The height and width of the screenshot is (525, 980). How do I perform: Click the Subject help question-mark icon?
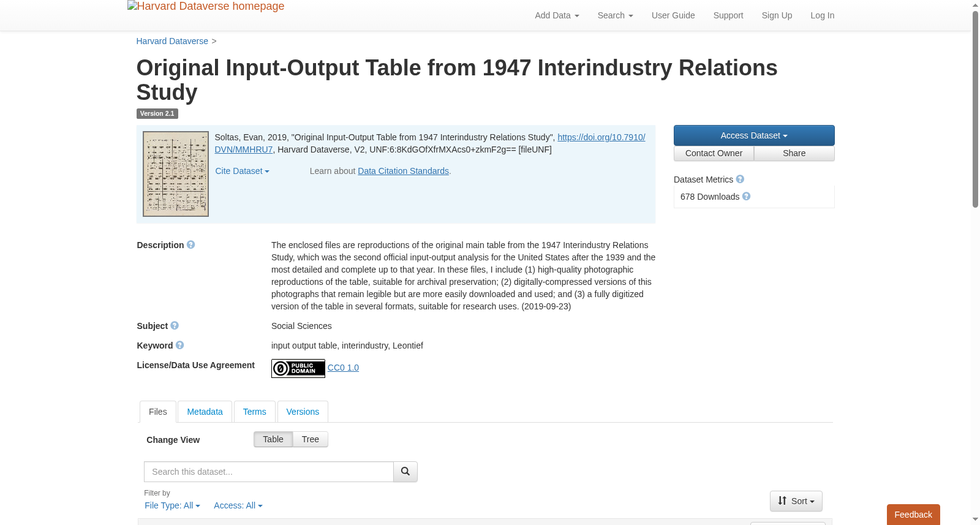(x=175, y=325)
